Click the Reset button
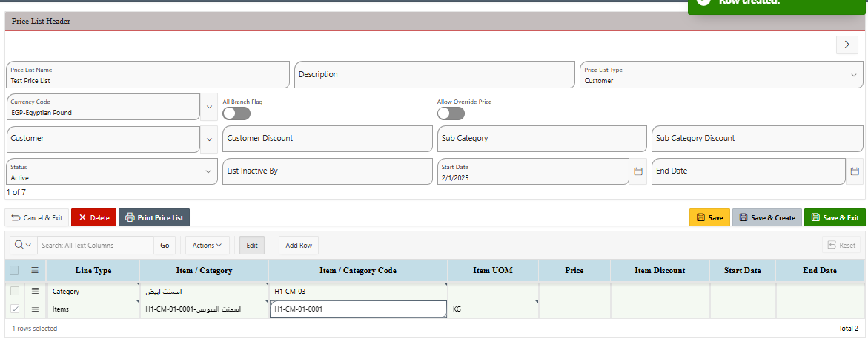 pos(841,246)
